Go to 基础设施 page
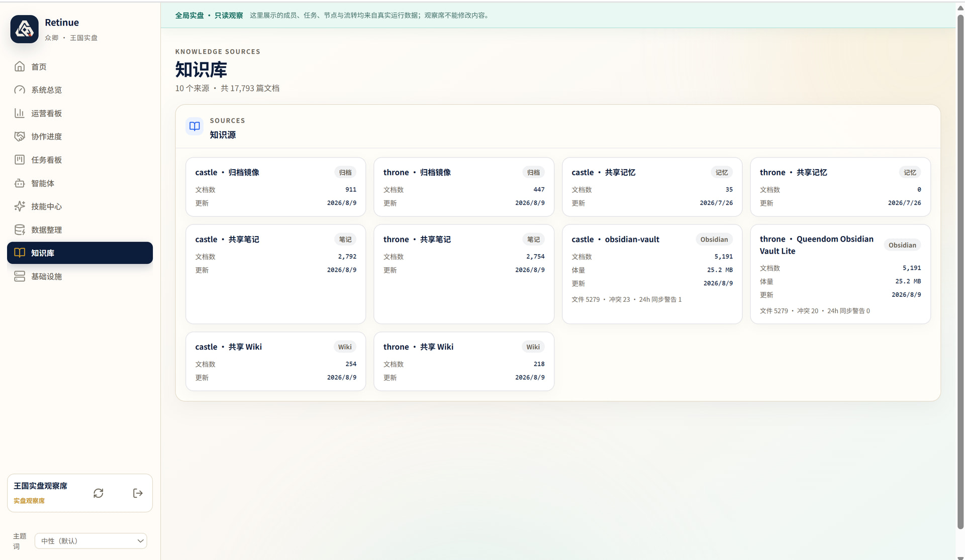965x560 pixels. 80,276
